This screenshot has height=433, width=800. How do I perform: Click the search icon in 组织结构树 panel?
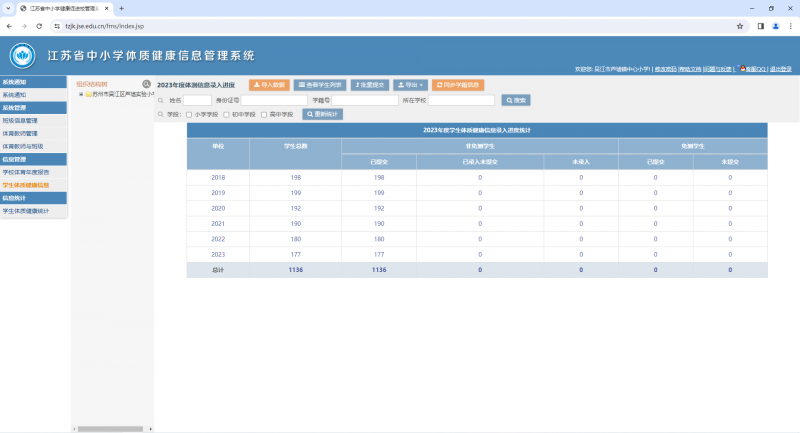(x=146, y=84)
